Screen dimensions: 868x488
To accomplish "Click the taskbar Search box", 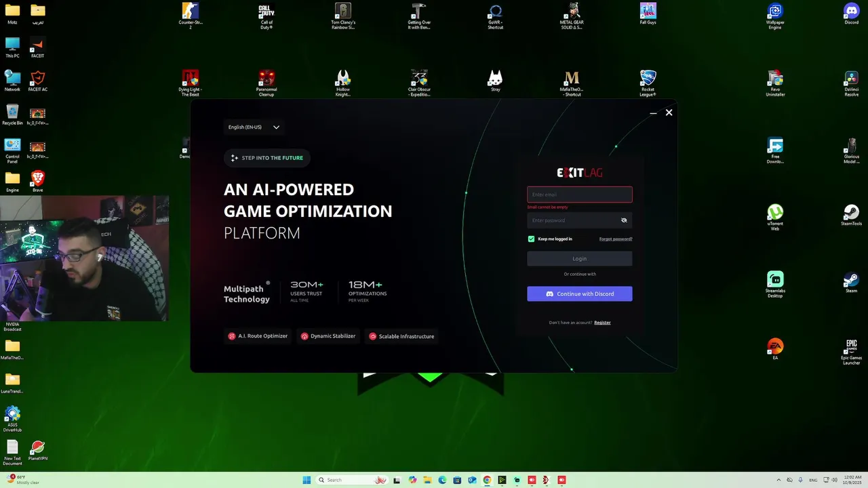I will tap(353, 480).
